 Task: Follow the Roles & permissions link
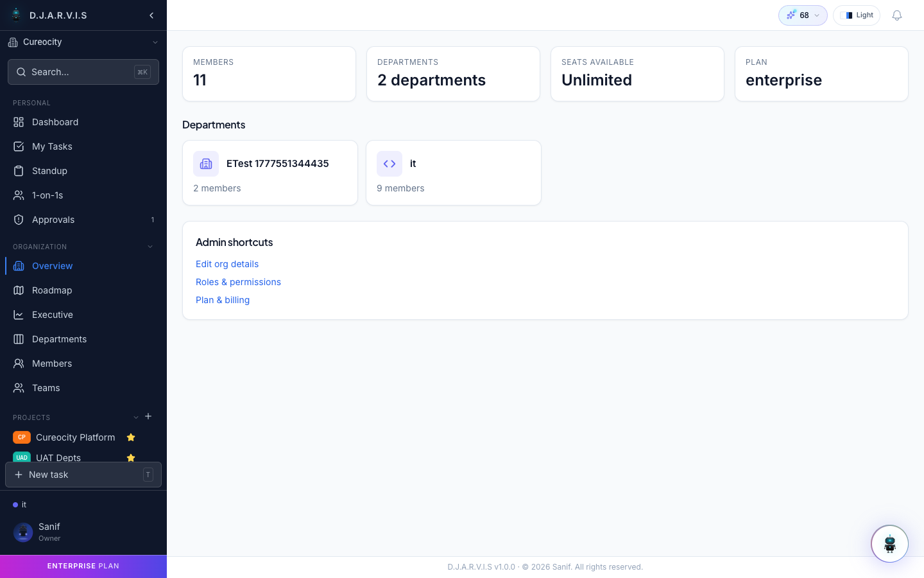(x=238, y=282)
